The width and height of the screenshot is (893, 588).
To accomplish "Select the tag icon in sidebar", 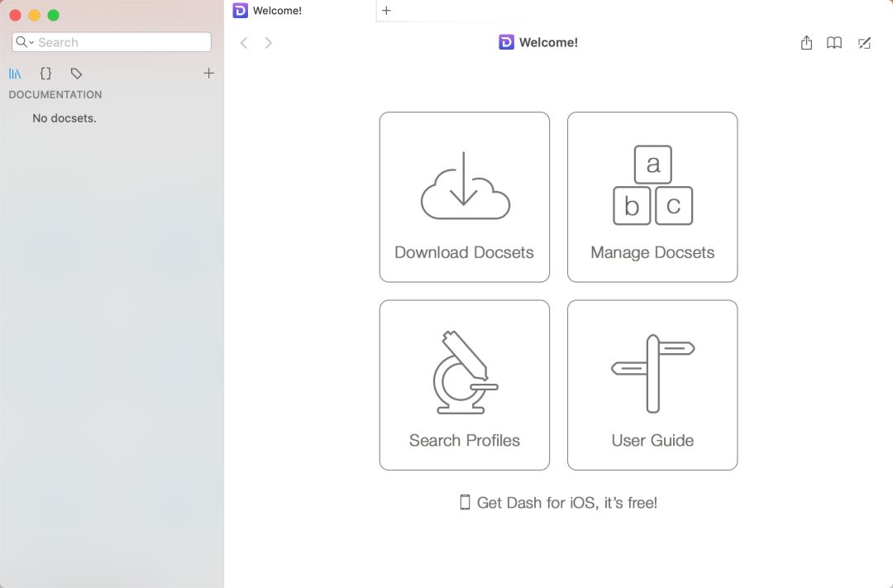I will [76, 74].
